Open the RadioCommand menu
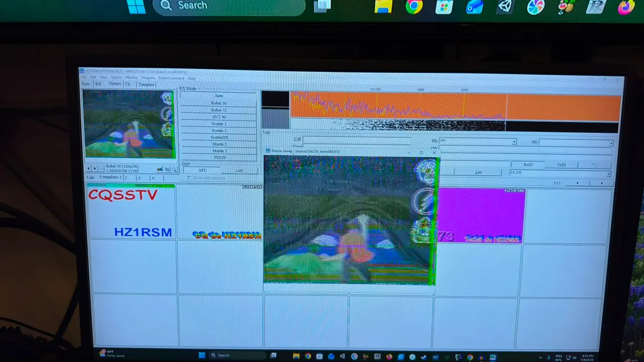This screenshot has width=644, height=362. [171, 78]
